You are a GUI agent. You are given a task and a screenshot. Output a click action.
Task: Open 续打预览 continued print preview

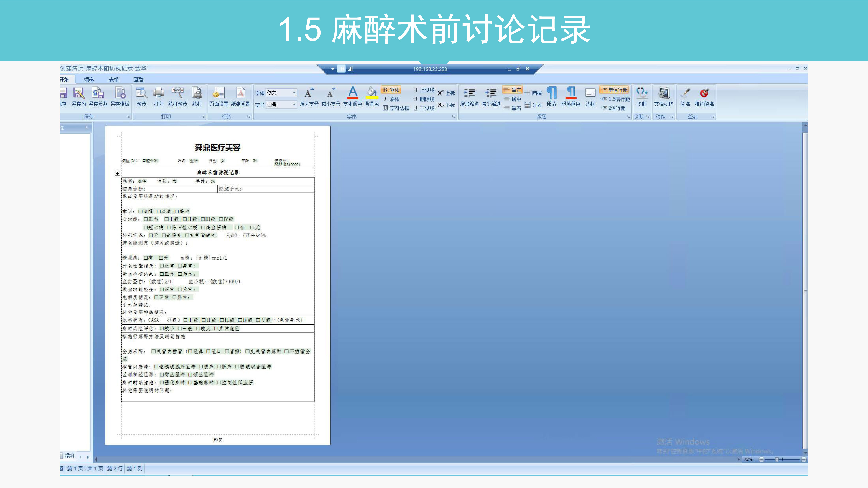178,97
